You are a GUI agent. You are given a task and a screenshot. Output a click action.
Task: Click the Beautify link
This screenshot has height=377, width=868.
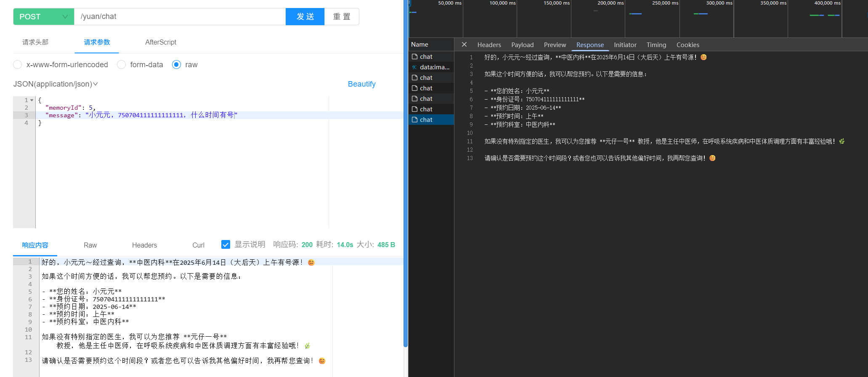[x=361, y=84]
